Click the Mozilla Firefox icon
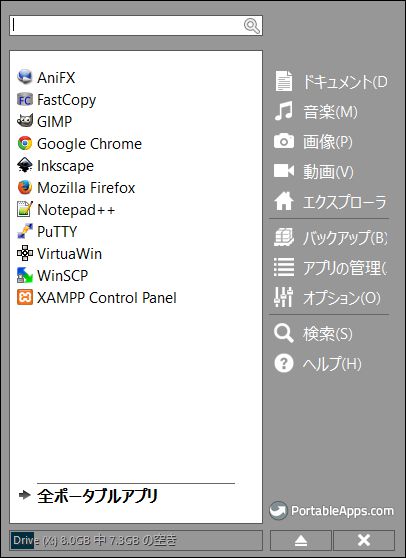Screen dimensions: 406x558 click(25, 187)
